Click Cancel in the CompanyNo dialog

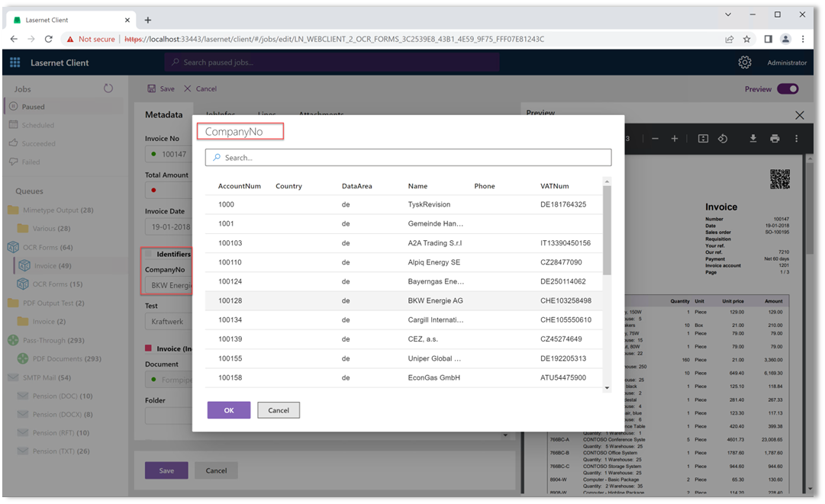pos(279,410)
